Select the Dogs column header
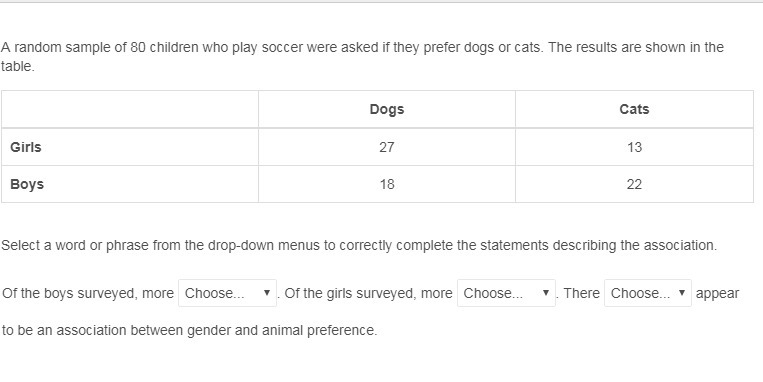763x382 pixels. [x=387, y=109]
